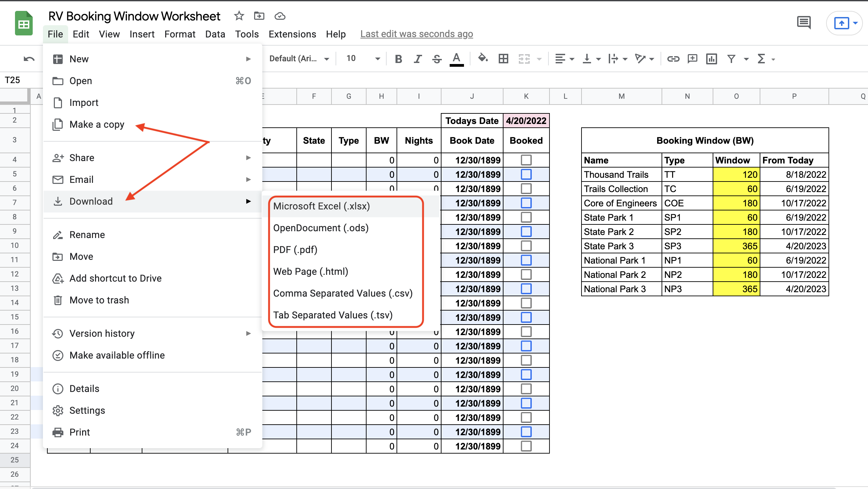Open the Format menu
The width and height of the screenshot is (868, 489).
tap(180, 34)
